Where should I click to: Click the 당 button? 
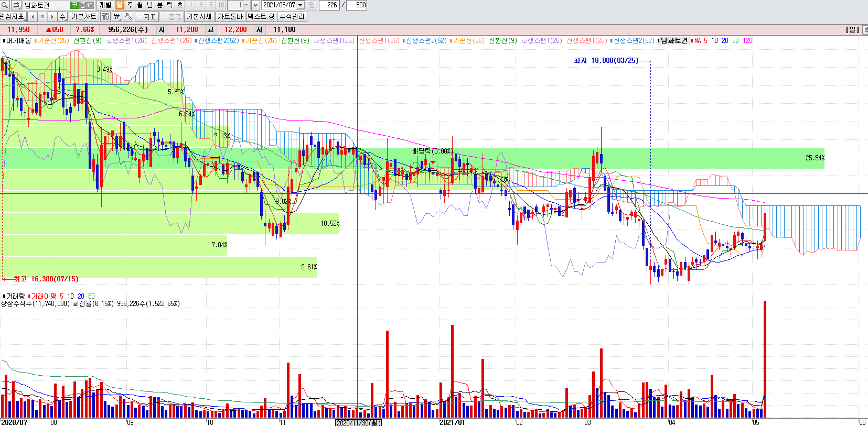(x=312, y=5)
